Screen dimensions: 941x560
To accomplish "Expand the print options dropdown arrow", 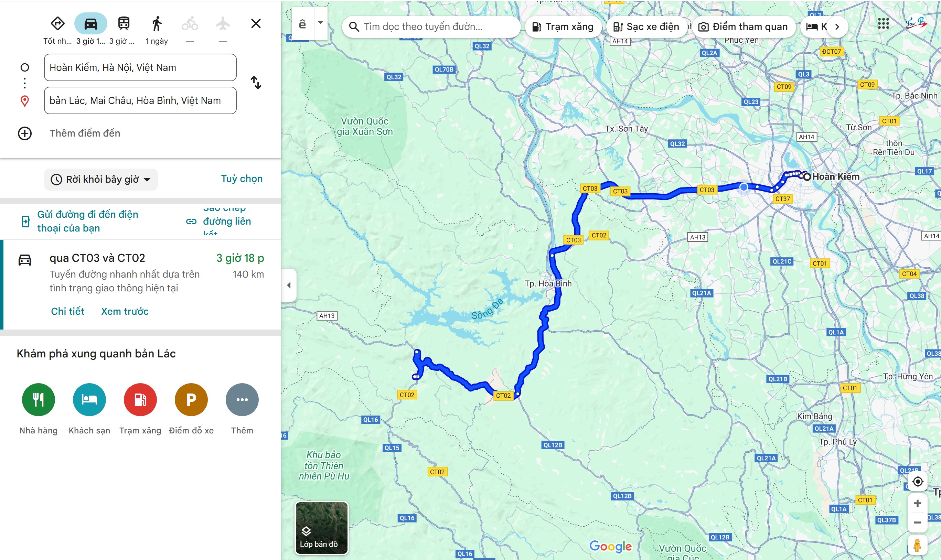I will (320, 23).
